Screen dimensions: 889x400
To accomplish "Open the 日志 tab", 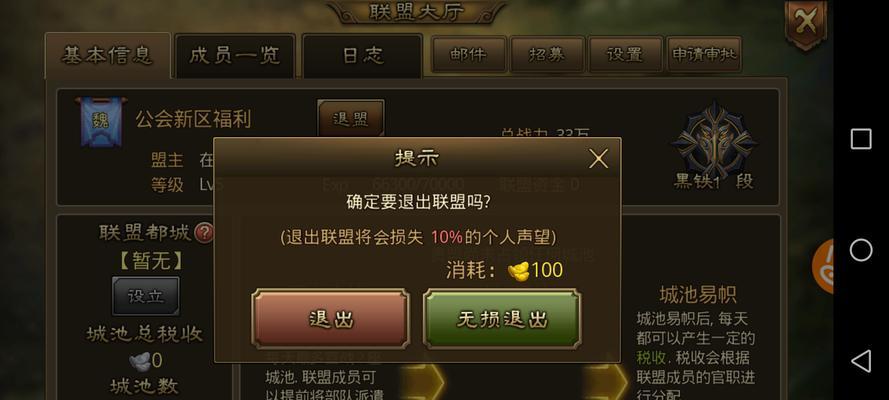I will [x=363, y=56].
